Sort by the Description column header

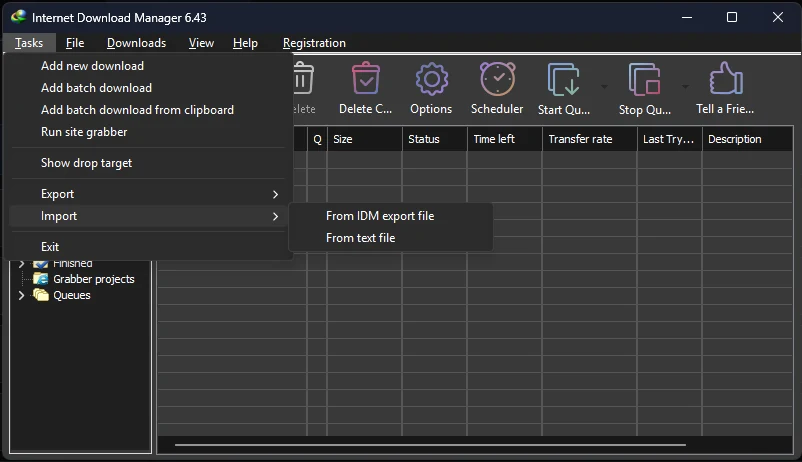tap(748, 139)
